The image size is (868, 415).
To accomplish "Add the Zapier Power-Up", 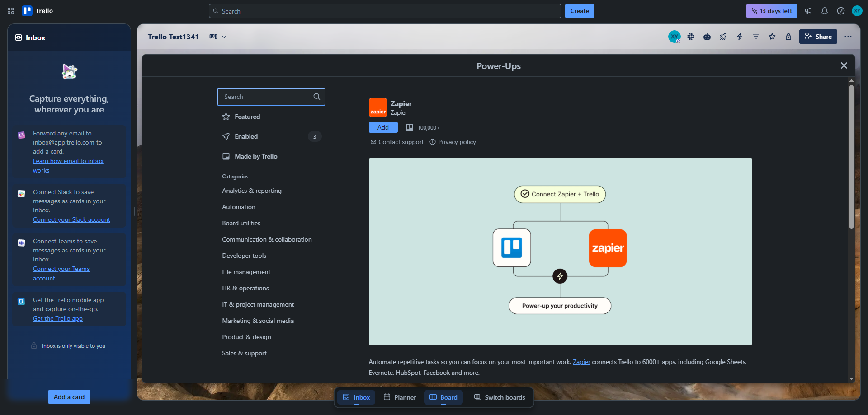I will pos(383,127).
